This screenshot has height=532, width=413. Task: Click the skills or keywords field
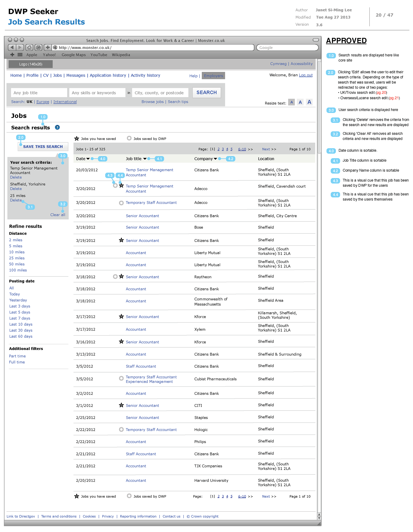(97, 93)
